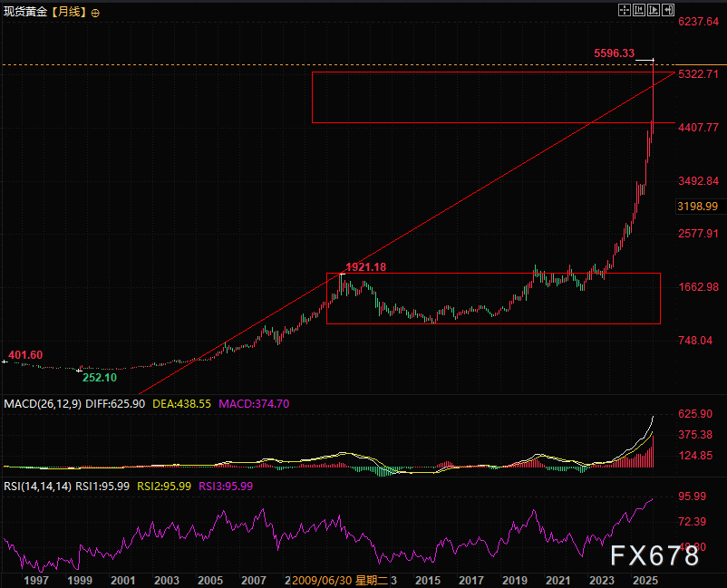The image size is (727, 588).
Task: Click the 1999 year on time axis
Action: (x=80, y=580)
